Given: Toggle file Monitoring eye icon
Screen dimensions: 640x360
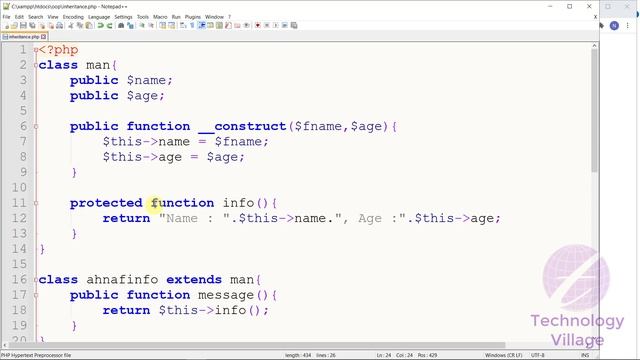Looking at the screenshot, I should [247, 25].
